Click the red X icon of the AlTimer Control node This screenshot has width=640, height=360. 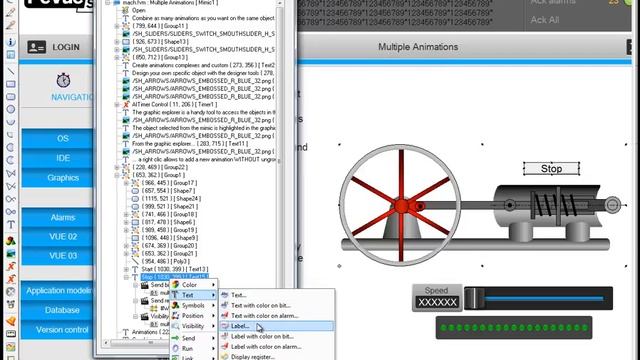point(126,104)
